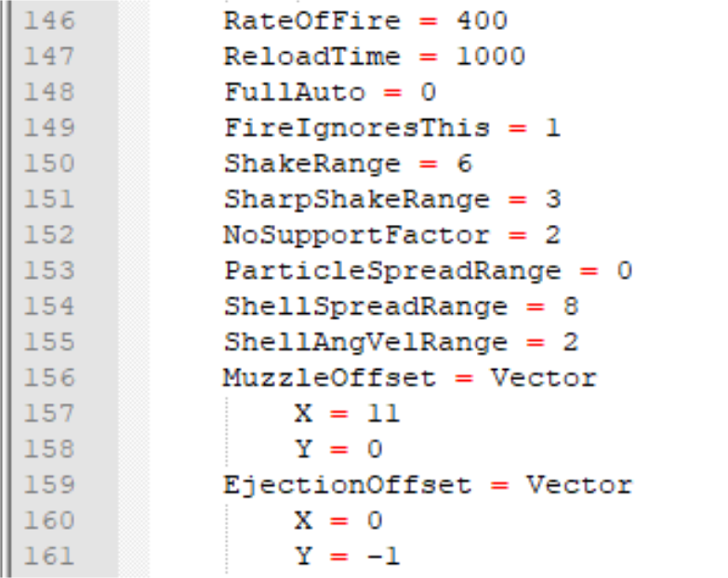Click the MuzzleOffset Vector keyword
This screenshot has height=578, width=728.
(x=544, y=377)
